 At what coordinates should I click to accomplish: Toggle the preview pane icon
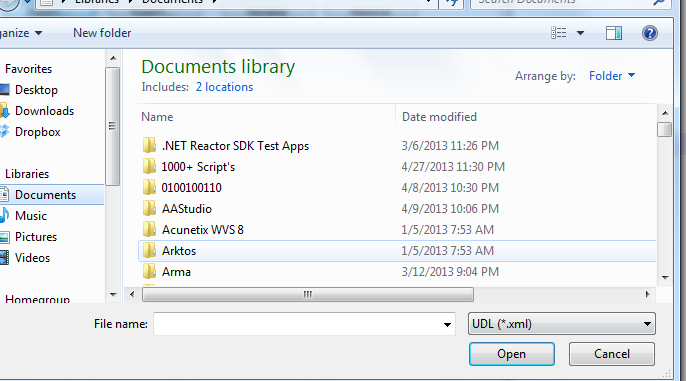click(x=614, y=33)
